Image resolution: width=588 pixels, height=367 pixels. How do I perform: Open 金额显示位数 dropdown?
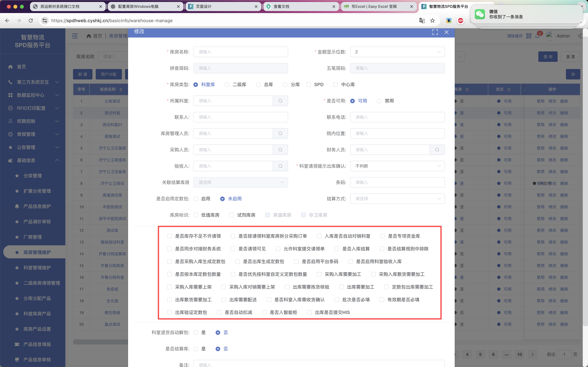pos(397,52)
